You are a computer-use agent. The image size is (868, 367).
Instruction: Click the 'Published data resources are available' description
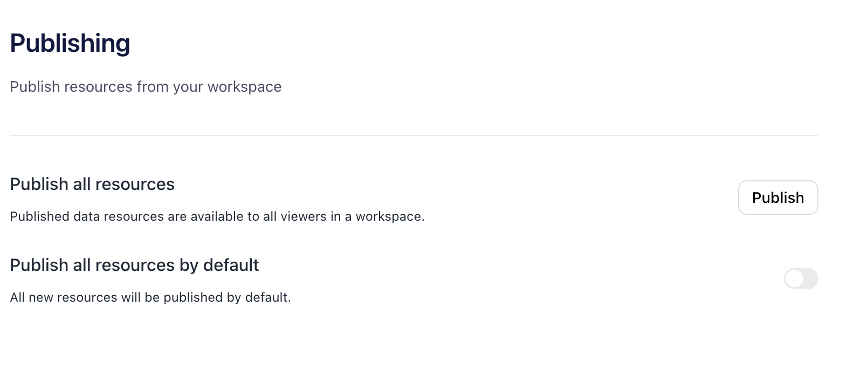tap(217, 216)
